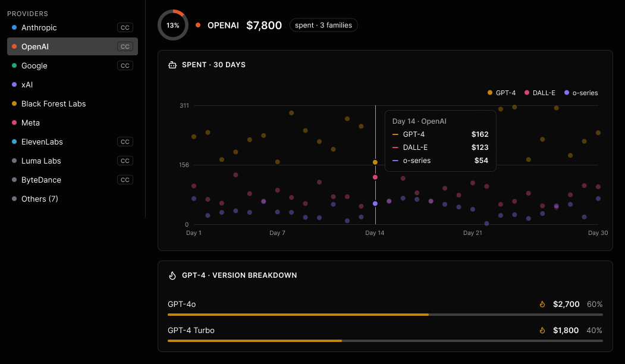The width and height of the screenshot is (625, 364).
Task: Click the highlighted GPT-4 point on Day 14
Action: pyautogui.click(x=375, y=162)
